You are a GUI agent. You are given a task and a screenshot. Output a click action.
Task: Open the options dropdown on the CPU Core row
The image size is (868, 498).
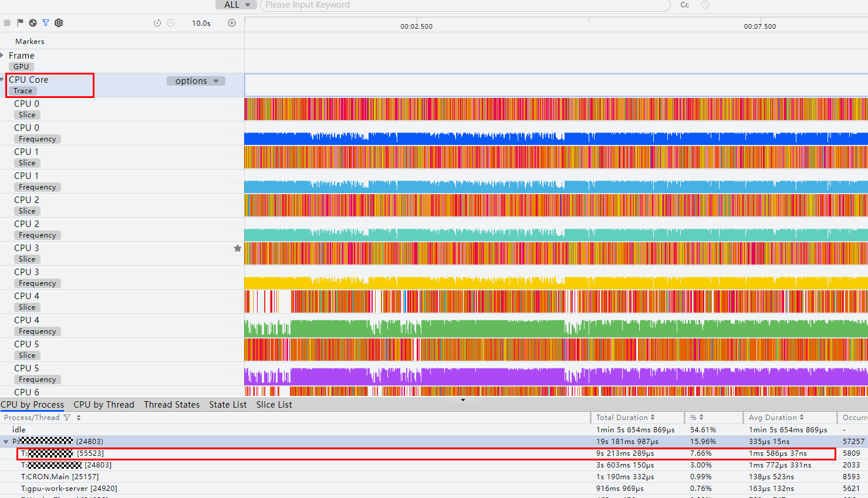pyautogui.click(x=196, y=81)
